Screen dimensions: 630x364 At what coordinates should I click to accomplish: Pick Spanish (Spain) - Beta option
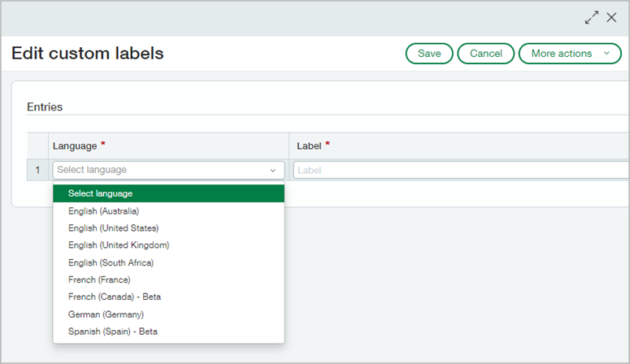113,331
